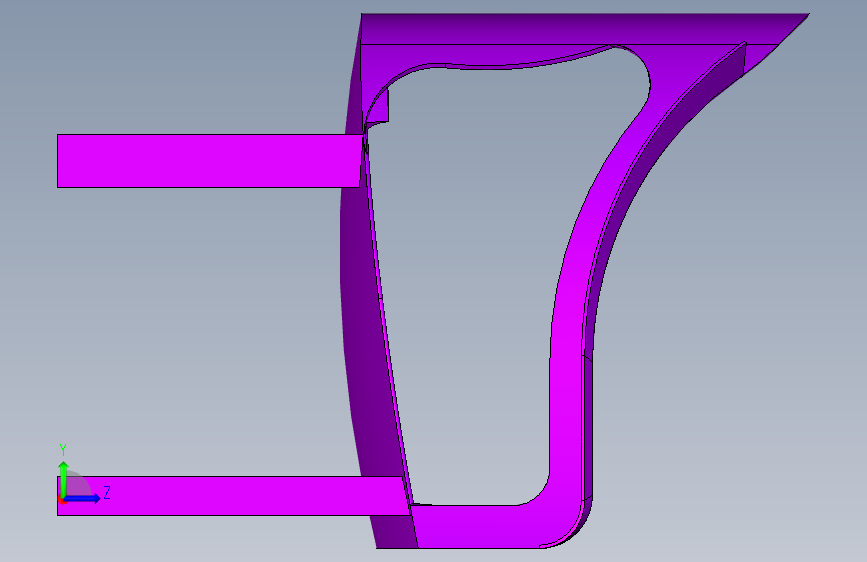Viewport: 867px width, 562px height.
Task: Click the 'Z' axis label
Action: (107, 492)
